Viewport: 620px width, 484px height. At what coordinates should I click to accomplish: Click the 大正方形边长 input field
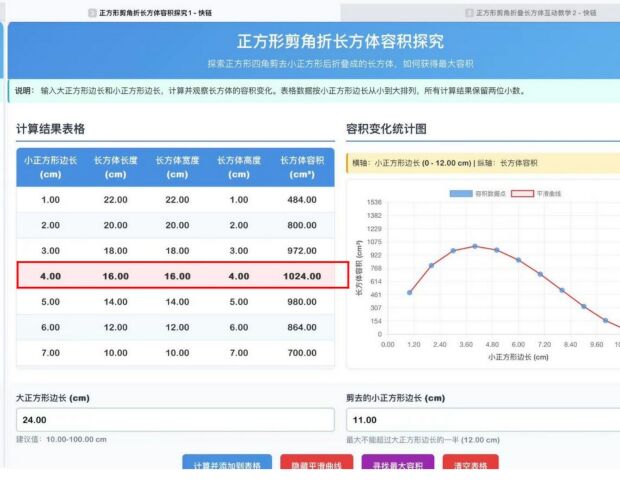point(174,420)
